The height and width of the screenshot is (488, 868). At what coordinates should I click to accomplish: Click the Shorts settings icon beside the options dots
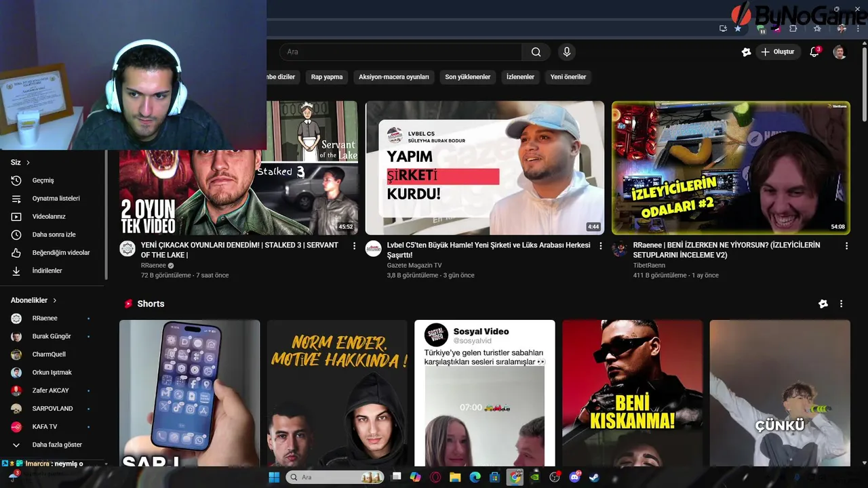(823, 304)
